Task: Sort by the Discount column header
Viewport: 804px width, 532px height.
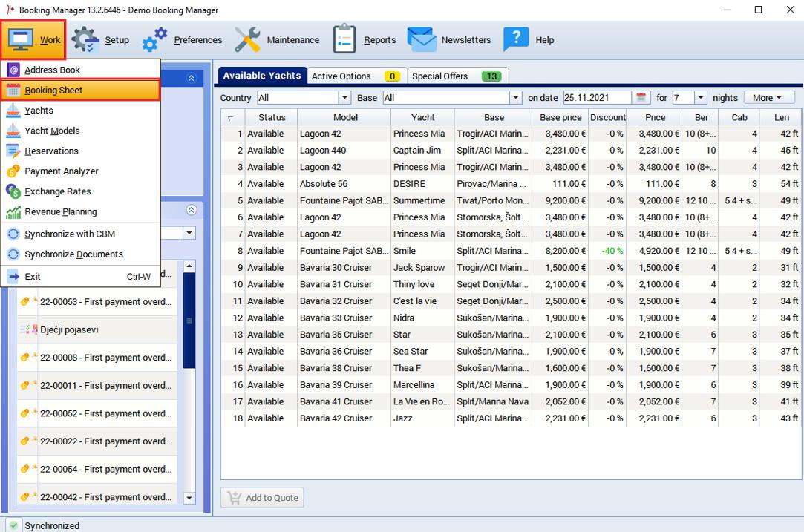Action: [x=607, y=117]
